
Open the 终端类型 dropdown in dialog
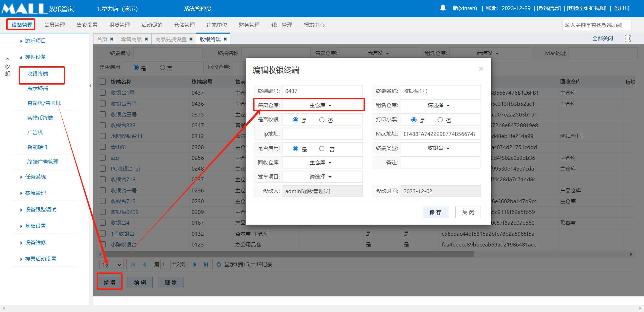[x=440, y=148]
